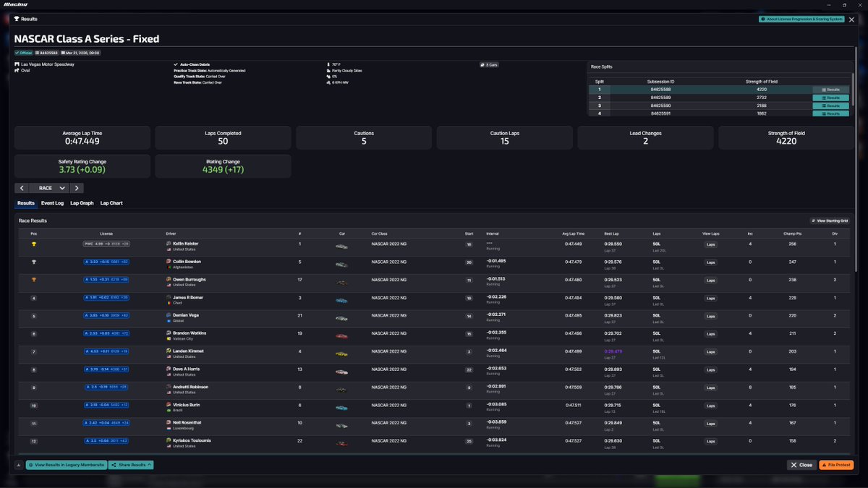Click Damian Vega's helmet icon
The width and height of the screenshot is (868, 488).
169,315
